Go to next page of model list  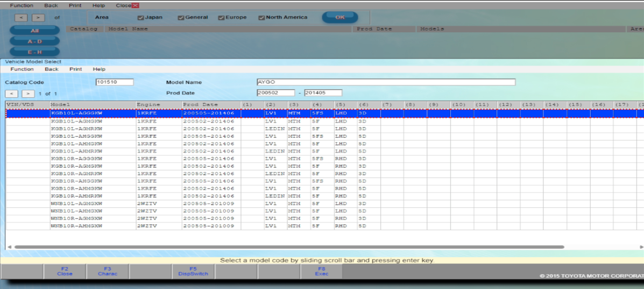pyautogui.click(x=29, y=94)
